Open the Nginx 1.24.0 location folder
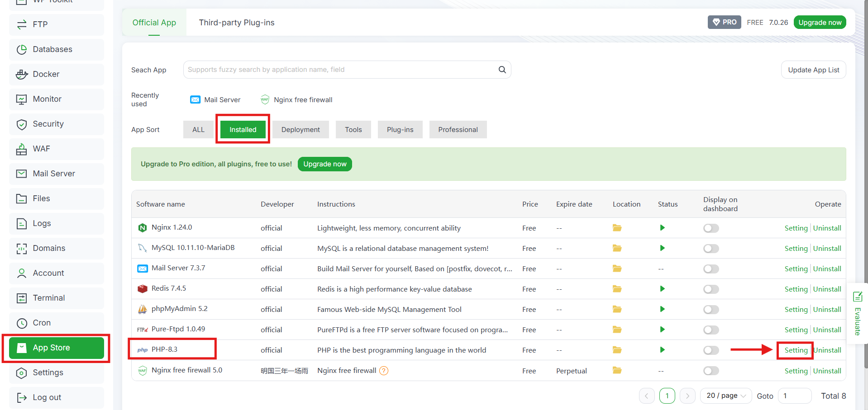868x410 pixels. pos(617,228)
